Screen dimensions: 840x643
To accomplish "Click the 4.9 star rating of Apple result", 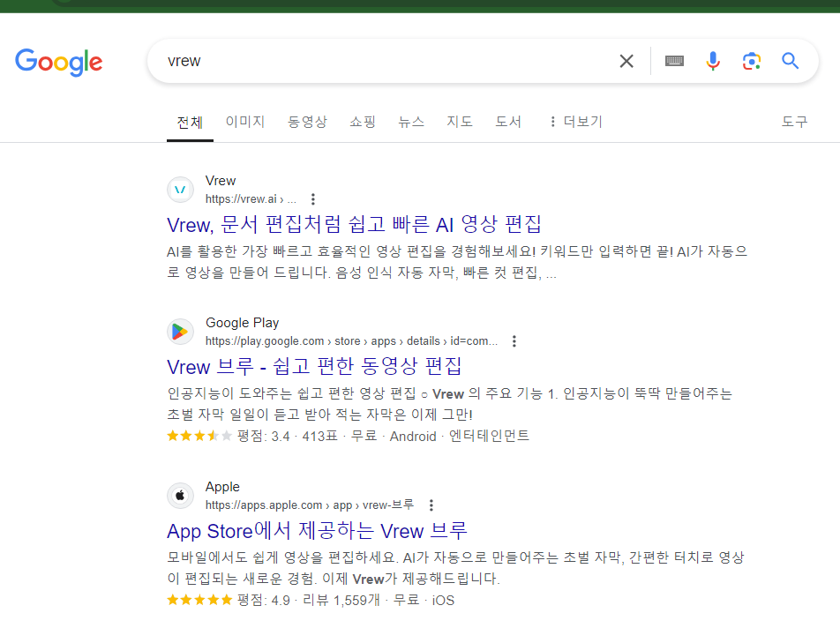I will 199,600.
